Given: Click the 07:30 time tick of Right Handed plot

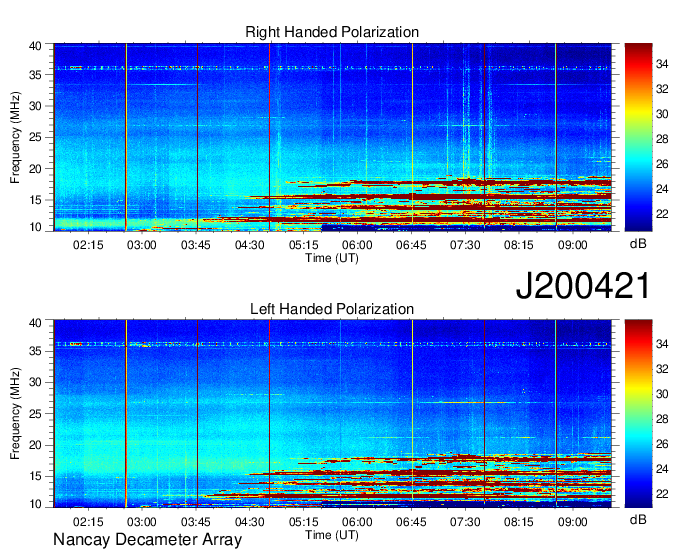Looking at the screenshot, I should click(465, 245).
